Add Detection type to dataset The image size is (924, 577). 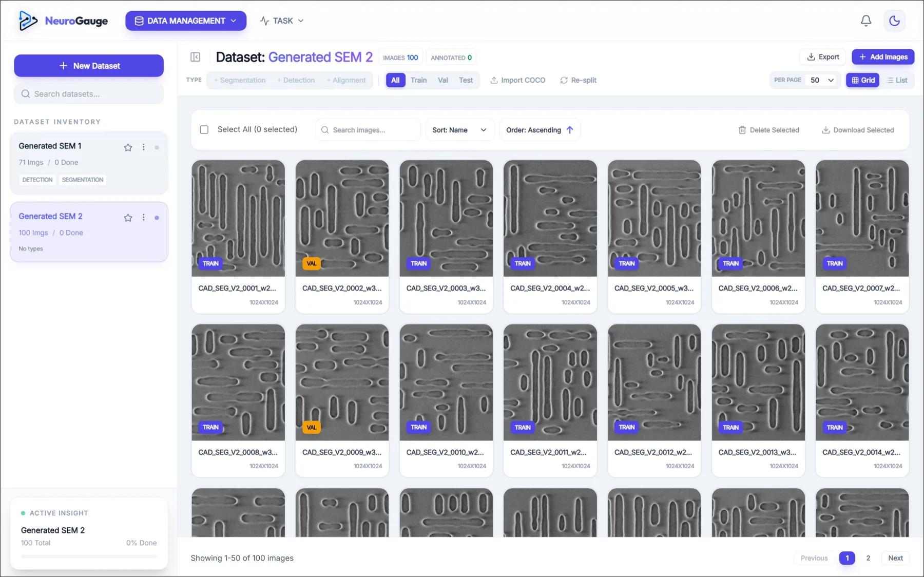pyautogui.click(x=296, y=81)
